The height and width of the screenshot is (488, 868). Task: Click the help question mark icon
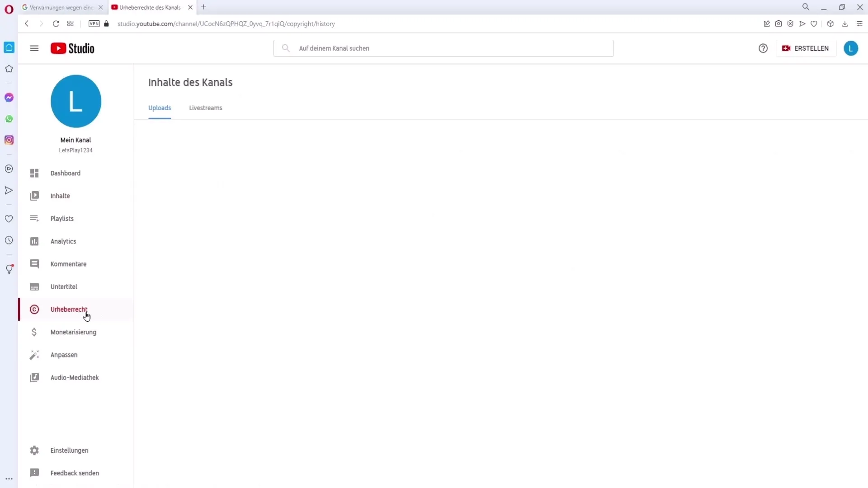(763, 48)
